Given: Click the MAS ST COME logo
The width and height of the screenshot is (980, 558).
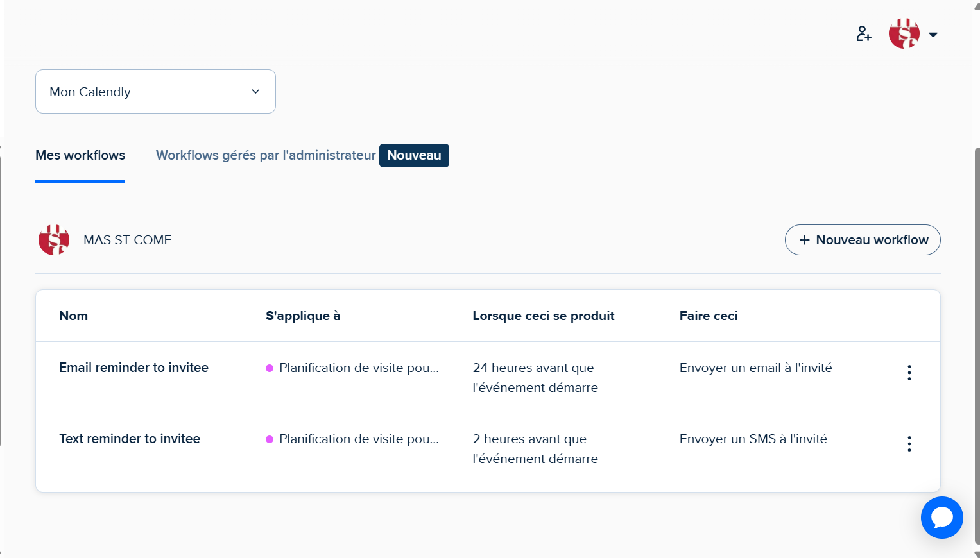Looking at the screenshot, I should tap(54, 240).
